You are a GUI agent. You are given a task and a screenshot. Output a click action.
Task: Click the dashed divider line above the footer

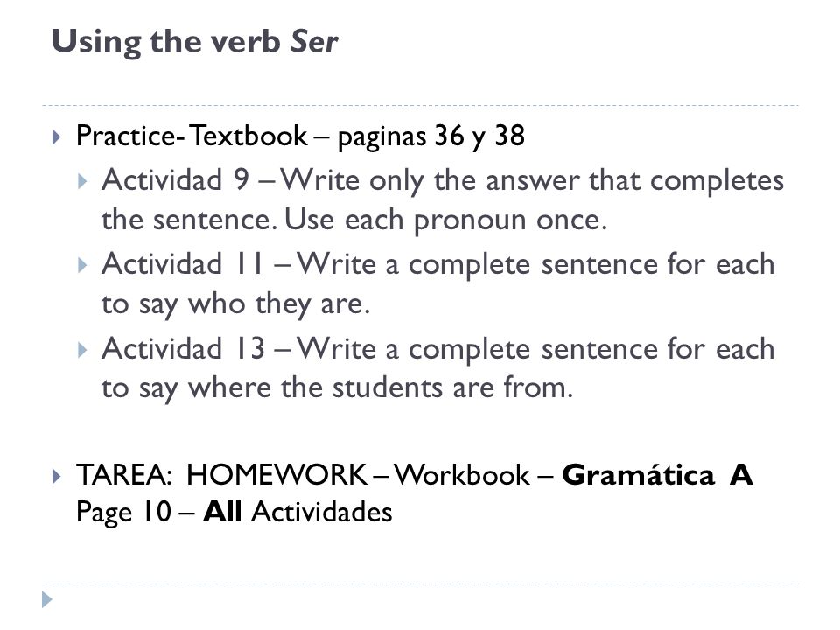(420, 584)
